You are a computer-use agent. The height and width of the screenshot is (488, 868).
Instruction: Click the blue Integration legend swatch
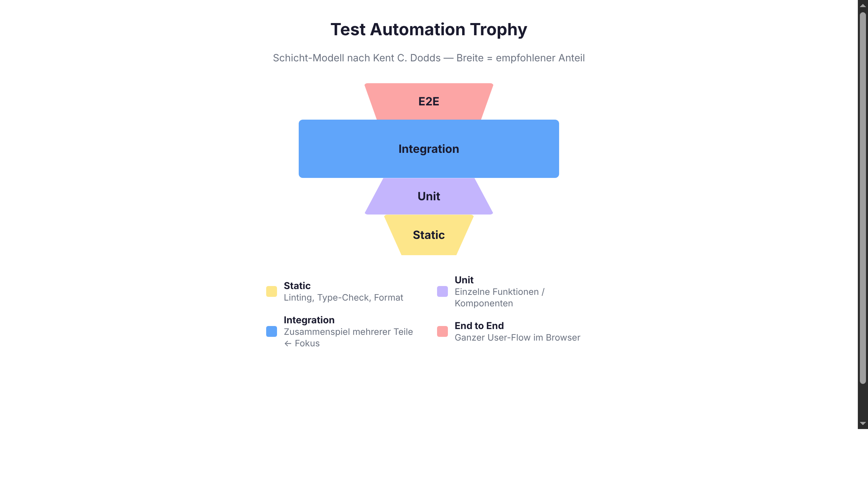(272, 331)
